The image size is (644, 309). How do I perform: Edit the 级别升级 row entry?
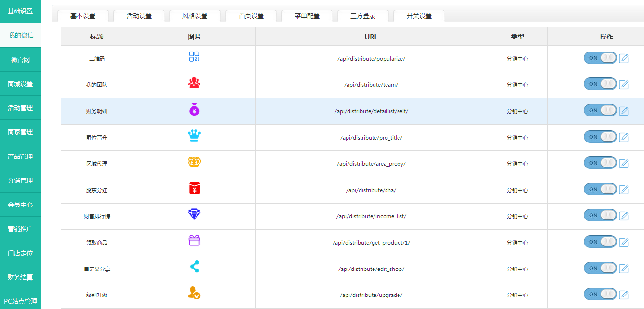(x=624, y=295)
